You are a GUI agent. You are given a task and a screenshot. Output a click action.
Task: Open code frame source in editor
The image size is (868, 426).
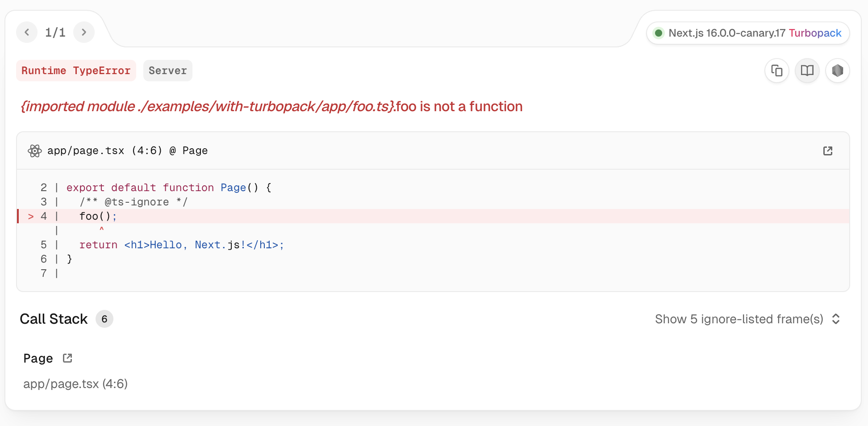(828, 151)
